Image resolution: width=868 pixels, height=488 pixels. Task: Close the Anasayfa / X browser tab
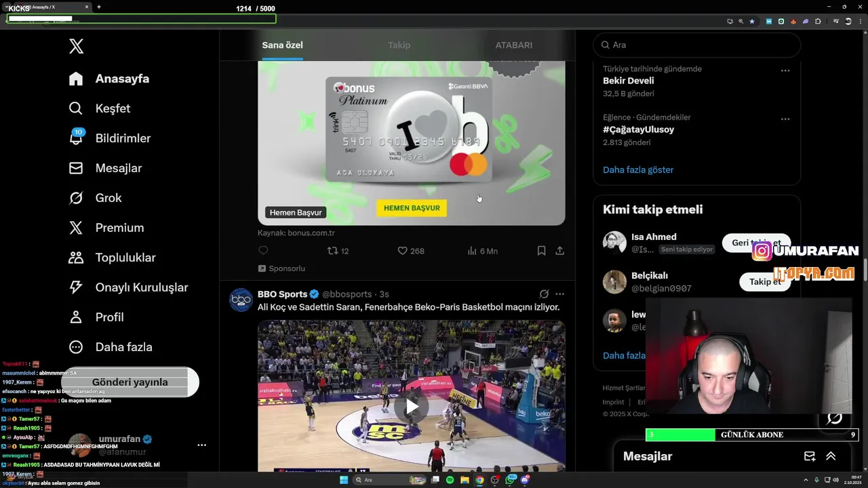[87, 7]
